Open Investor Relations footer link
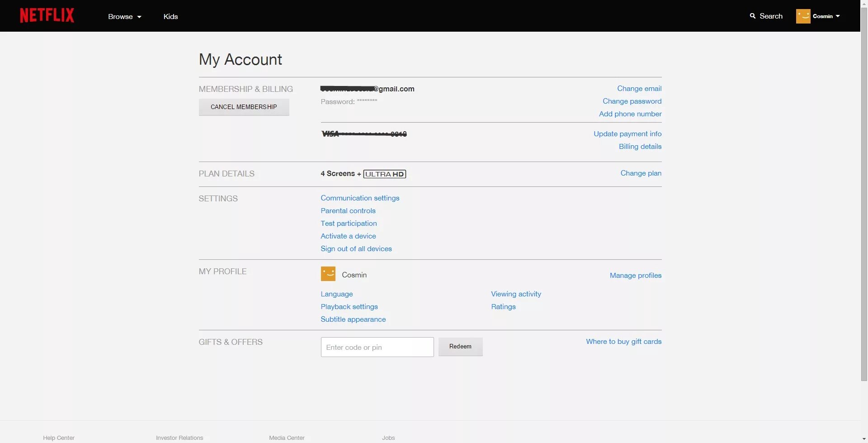The image size is (868, 443). (179, 438)
